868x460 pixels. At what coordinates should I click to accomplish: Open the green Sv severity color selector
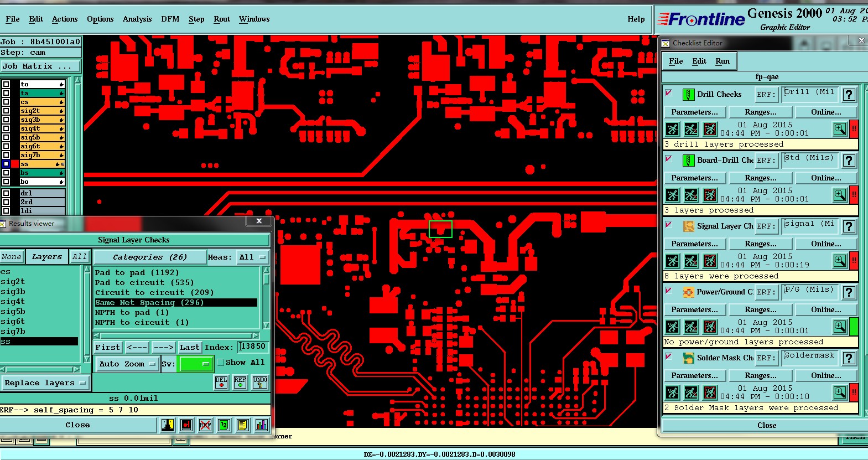196,364
